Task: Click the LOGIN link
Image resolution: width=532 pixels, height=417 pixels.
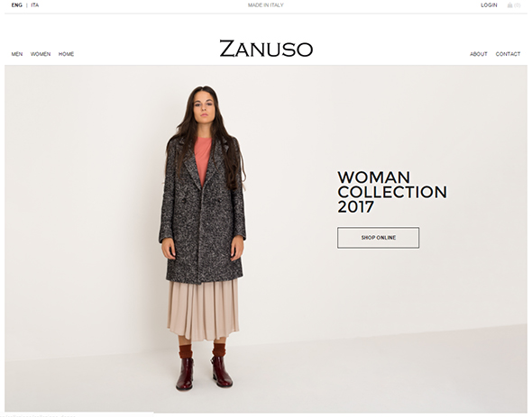Action: pos(489,5)
